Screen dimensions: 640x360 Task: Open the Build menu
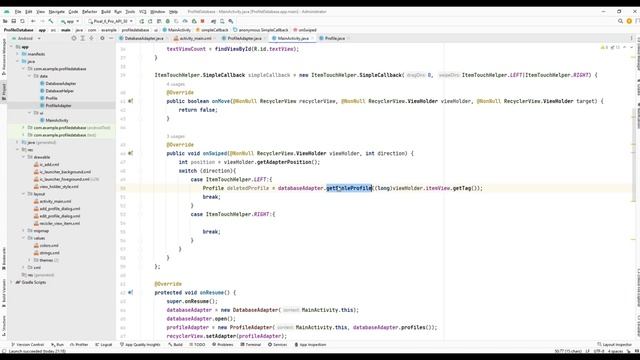(x=106, y=12)
